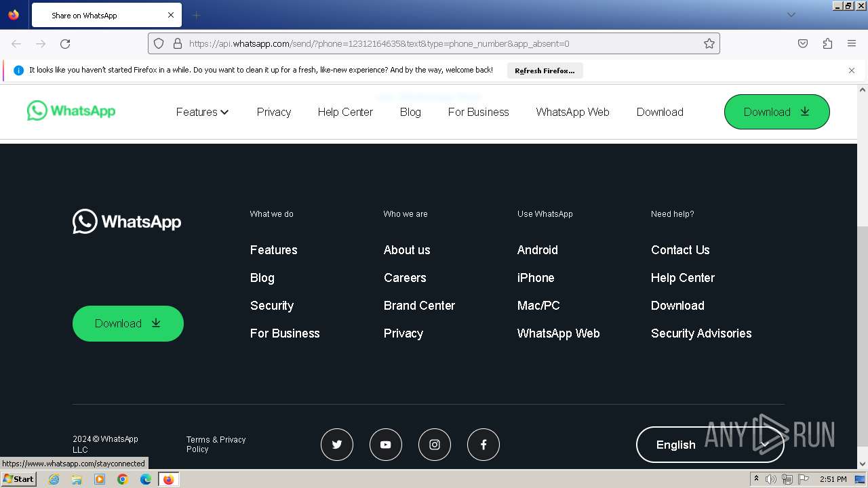
Task: Open Features link in footer
Action: coord(274,250)
